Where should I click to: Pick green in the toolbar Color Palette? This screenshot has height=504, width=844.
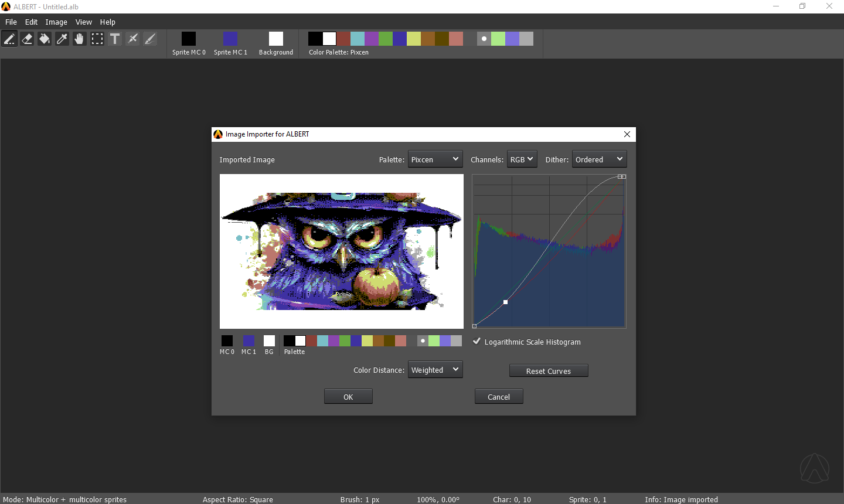click(x=386, y=39)
